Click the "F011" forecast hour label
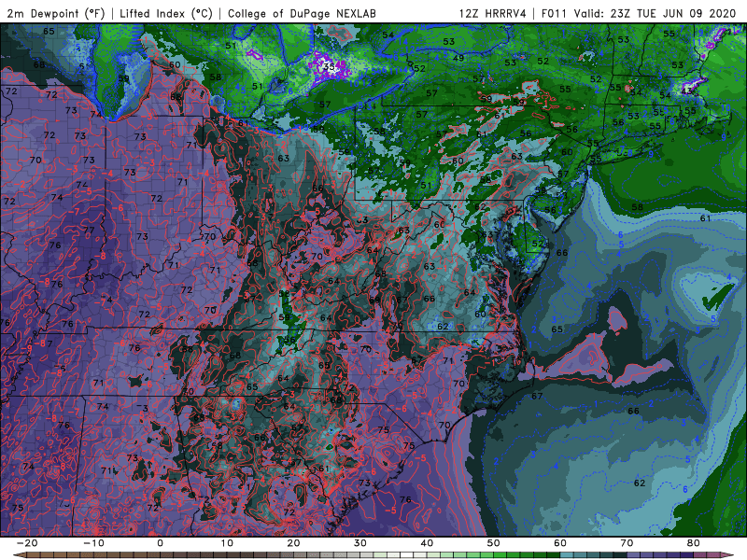747x560 pixels. coord(554,13)
